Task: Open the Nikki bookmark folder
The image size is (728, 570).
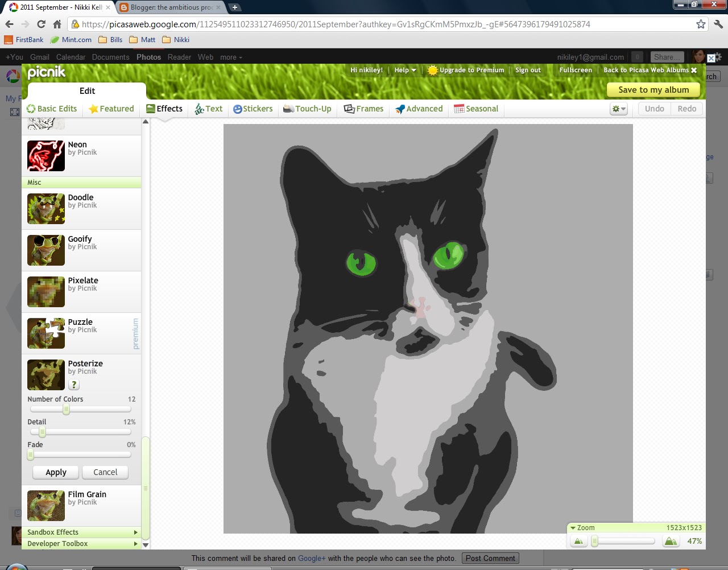Action: coord(176,40)
